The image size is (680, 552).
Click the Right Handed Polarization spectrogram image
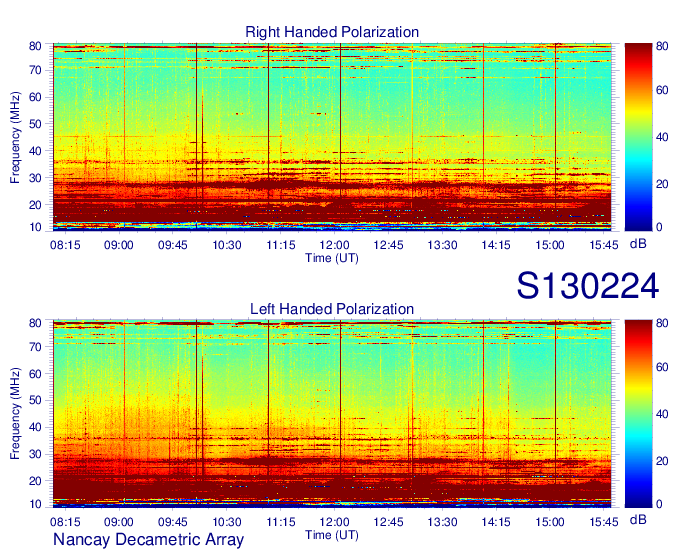pyautogui.click(x=332, y=137)
